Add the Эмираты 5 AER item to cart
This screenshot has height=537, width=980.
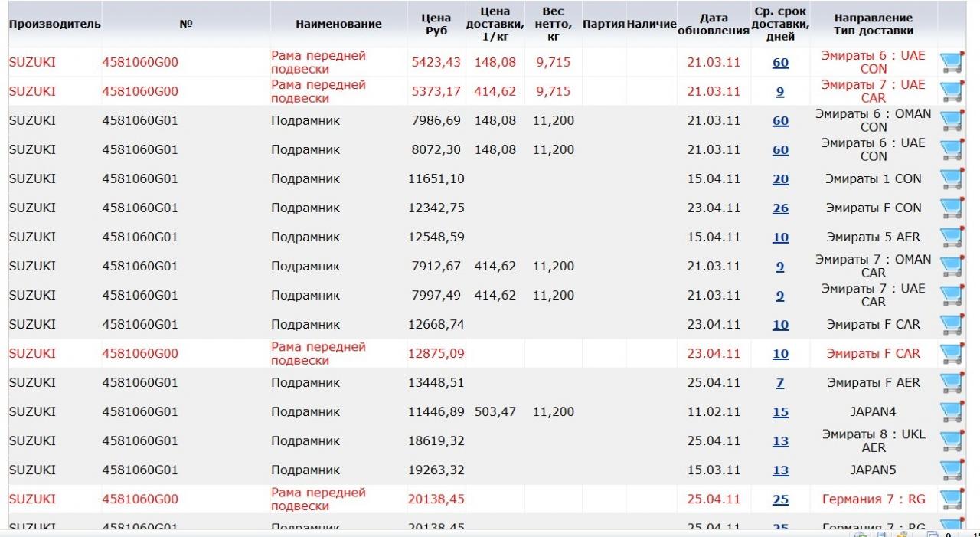click(951, 237)
